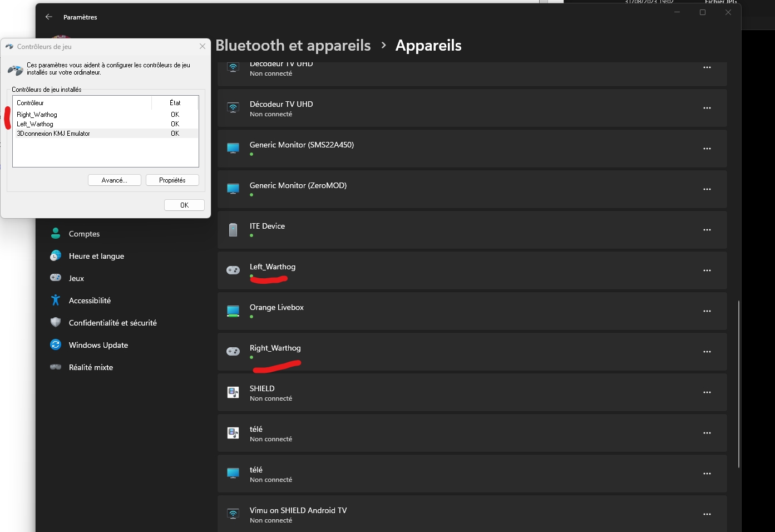This screenshot has width=775, height=532.
Task: Click the devices list vertical scrollbar
Action: tap(739, 384)
